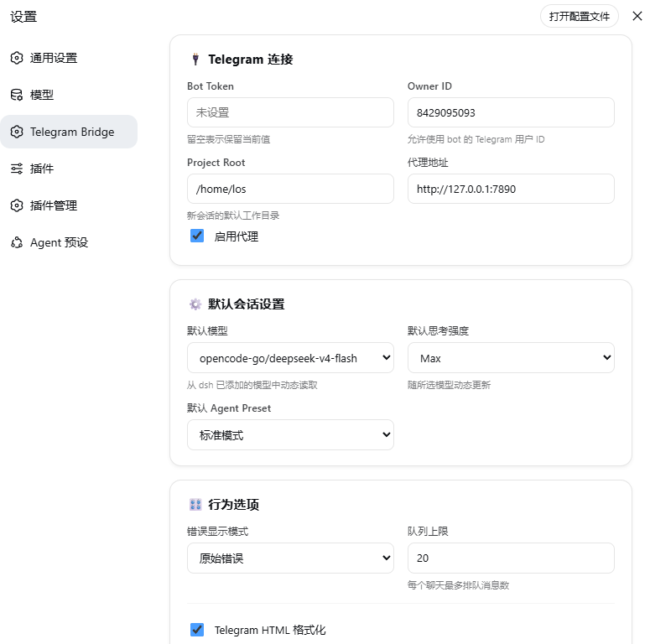650x644 pixels.
Task: Click the gear icon beside Telegram Bridge
Action: click(x=17, y=132)
